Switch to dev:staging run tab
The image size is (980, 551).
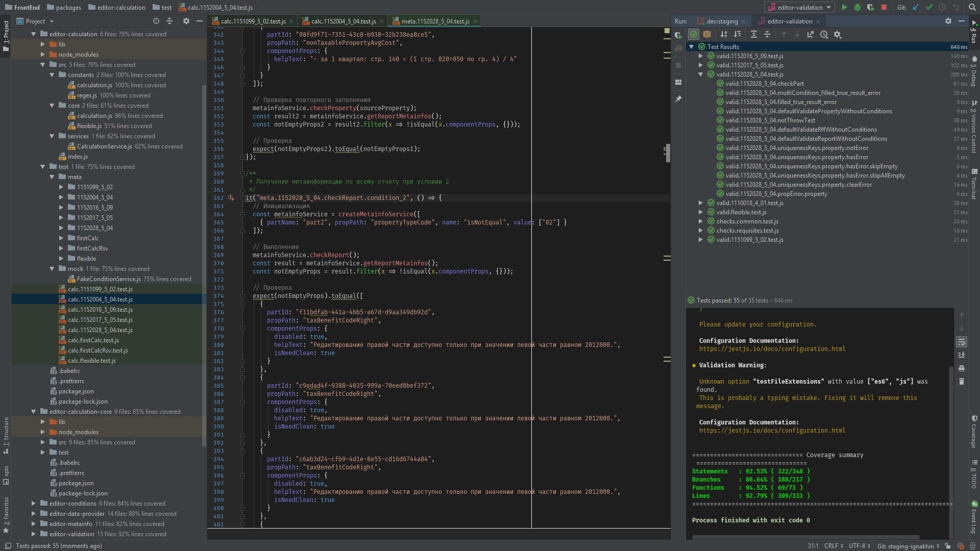click(722, 21)
